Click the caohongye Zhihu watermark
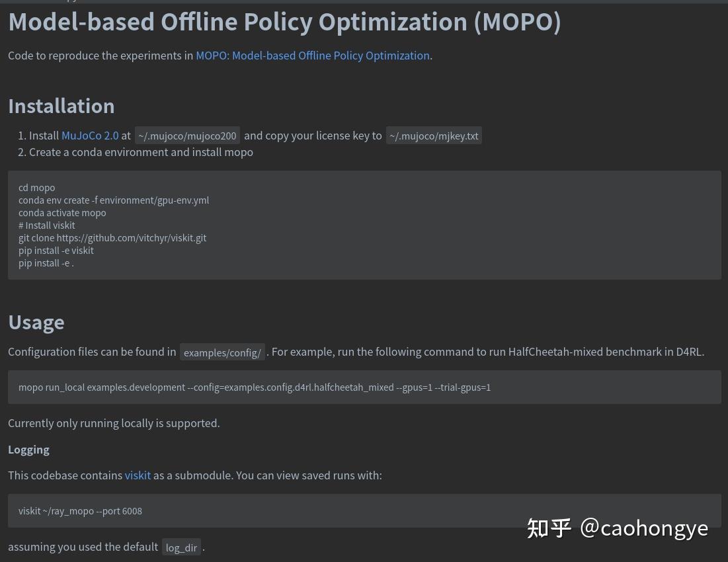The width and height of the screenshot is (728, 562). [x=617, y=528]
